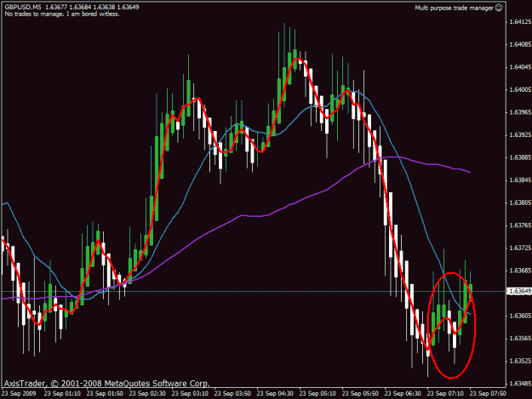Click price scale label 1.63485

coord(520,384)
